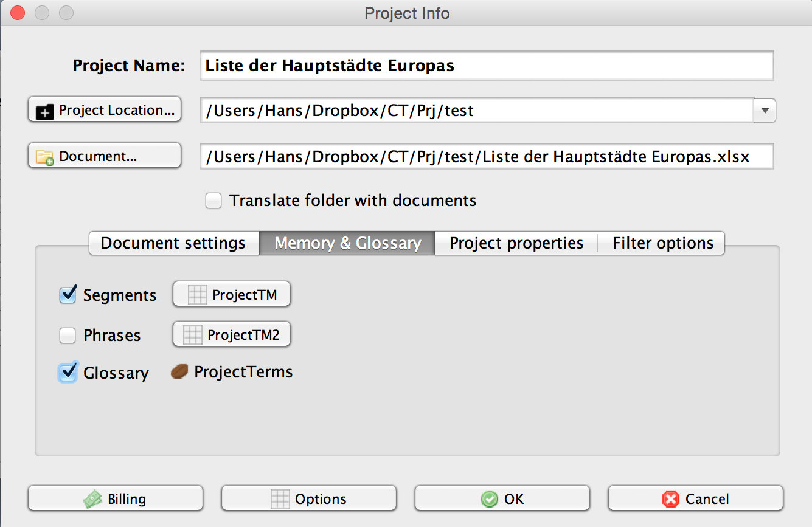Screen dimensions: 812x527
Task: Click the document path text field
Action: click(x=487, y=157)
